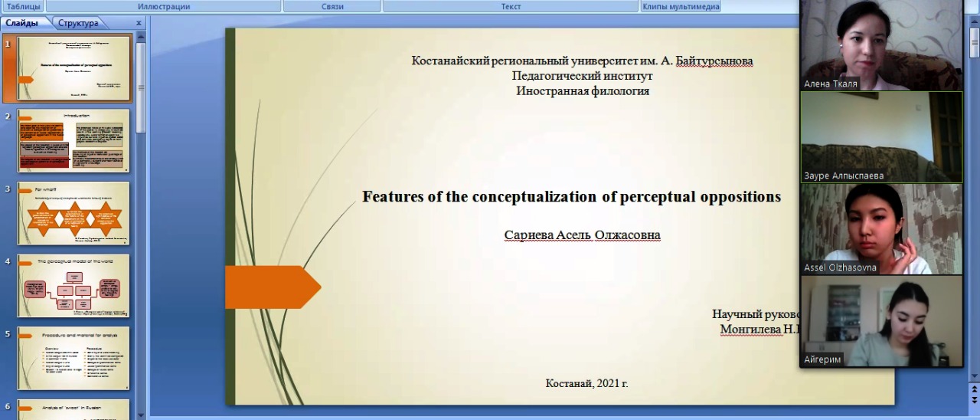Select slide 2 Introduction thumbnail
The width and height of the screenshot is (980, 420).
click(73, 140)
